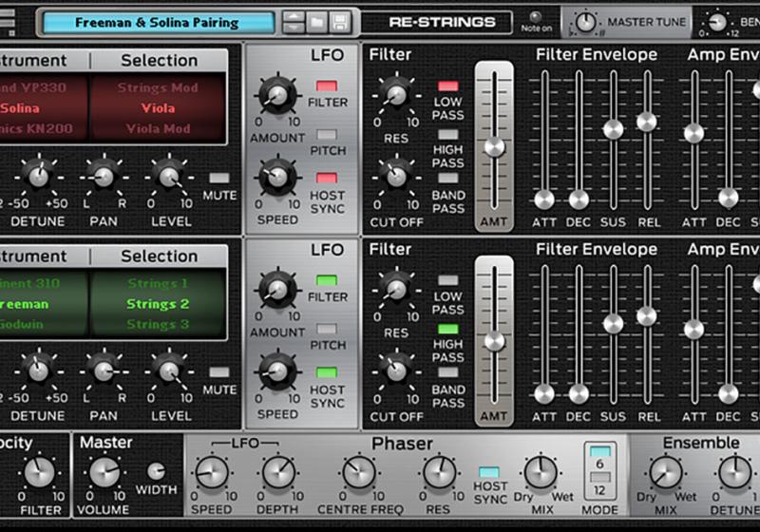Select Strings 3 in the green selection list
Viewport: 760px width, 532px height.
159,324
